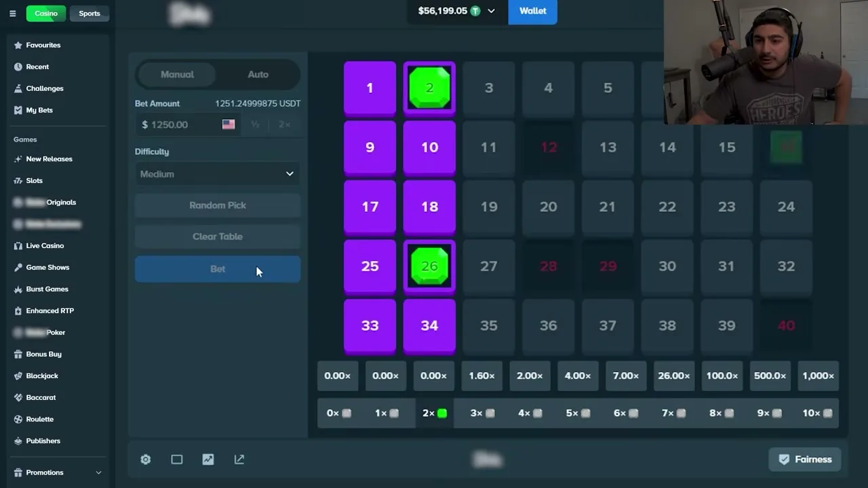The image size is (868, 488).
Task: Switch to the Casino tab
Action: [x=46, y=14]
